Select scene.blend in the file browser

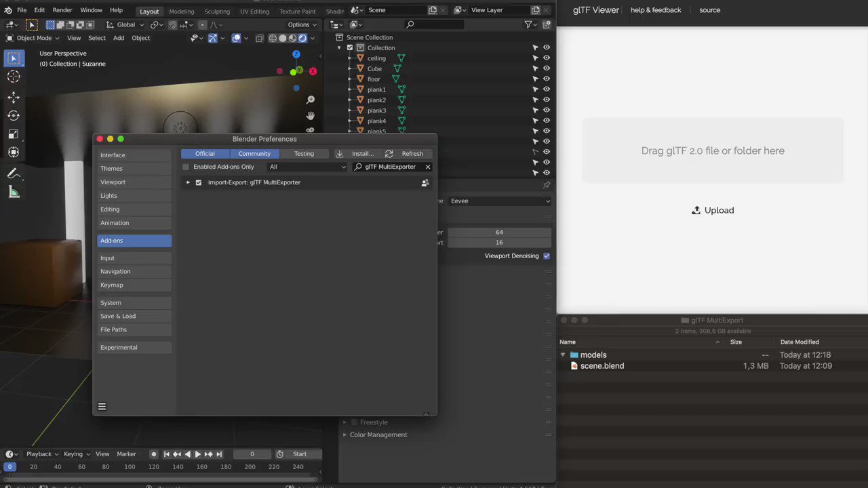pos(602,365)
